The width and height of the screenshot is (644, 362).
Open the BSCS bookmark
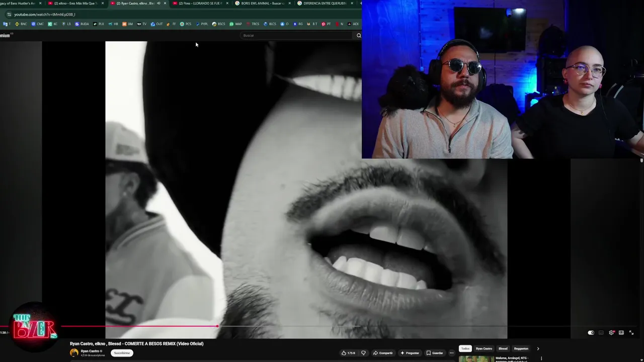click(x=219, y=24)
